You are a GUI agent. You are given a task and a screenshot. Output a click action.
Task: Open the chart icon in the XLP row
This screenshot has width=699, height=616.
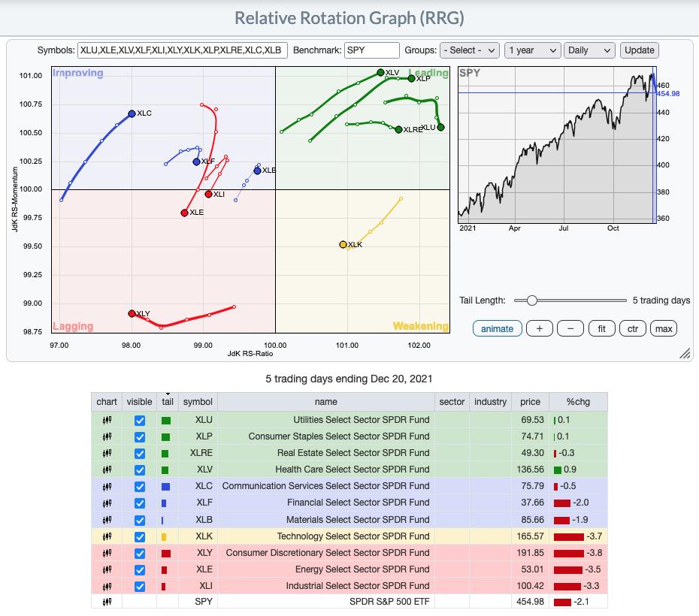click(107, 436)
